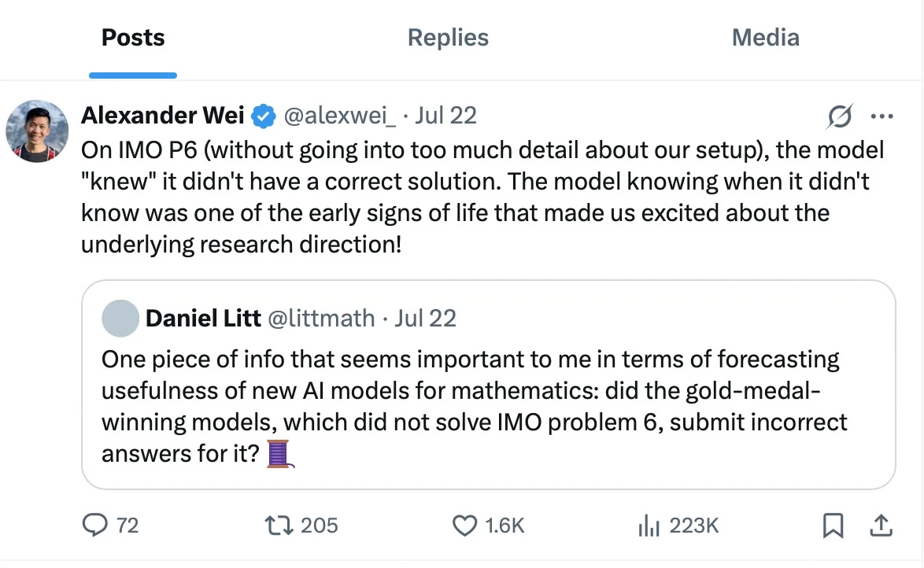Click the Daniel Litt name in quoted post
The width and height of the screenshot is (924, 568).
[x=203, y=318]
